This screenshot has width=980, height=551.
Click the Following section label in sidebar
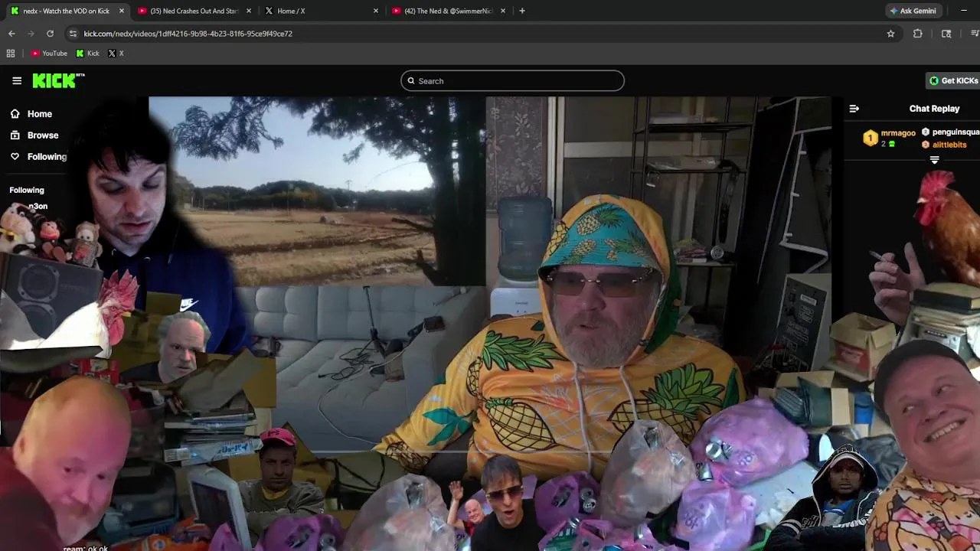[27, 190]
